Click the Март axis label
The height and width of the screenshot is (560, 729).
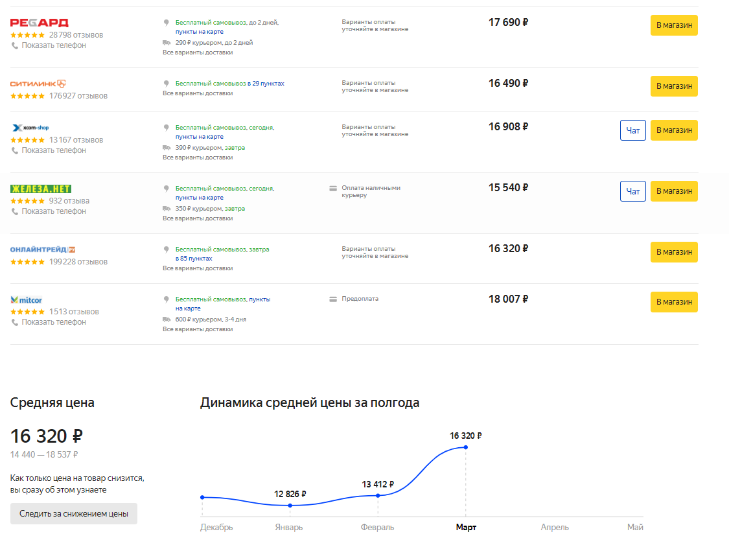466,528
